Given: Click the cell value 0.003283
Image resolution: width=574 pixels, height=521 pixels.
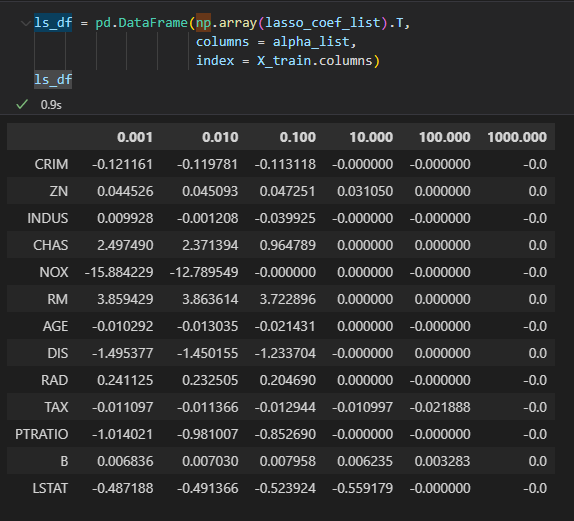Looking at the screenshot, I should pyautogui.click(x=443, y=461).
